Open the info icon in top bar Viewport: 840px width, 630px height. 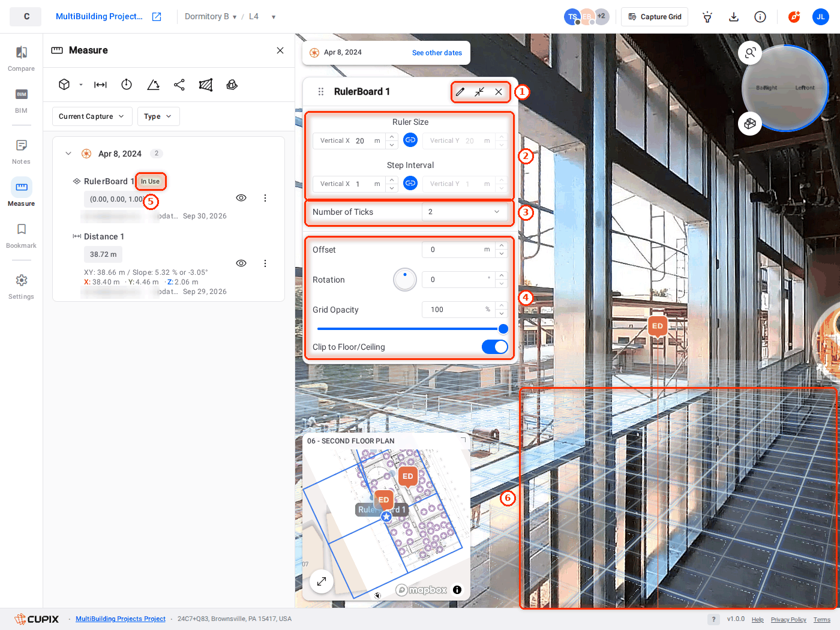760,17
